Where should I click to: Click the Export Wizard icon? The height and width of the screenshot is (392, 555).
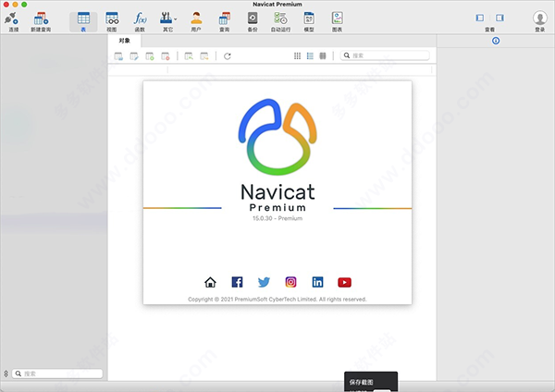(x=204, y=55)
